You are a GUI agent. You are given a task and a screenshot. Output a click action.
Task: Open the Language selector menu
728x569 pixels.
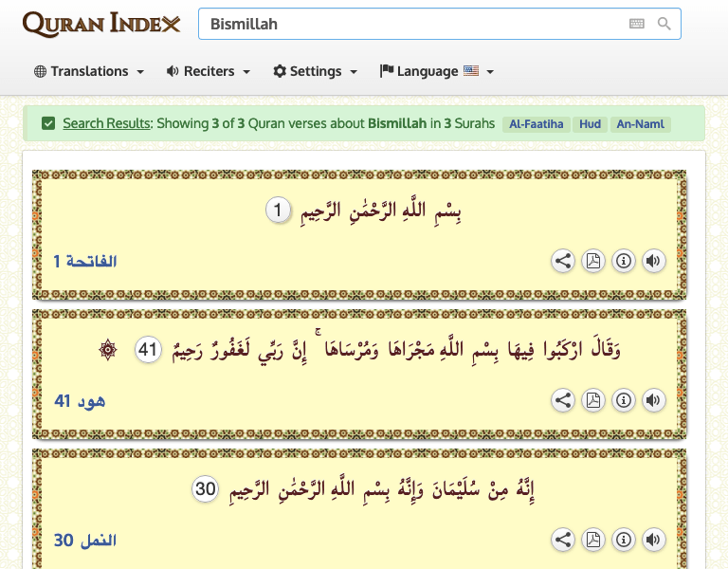coord(437,71)
